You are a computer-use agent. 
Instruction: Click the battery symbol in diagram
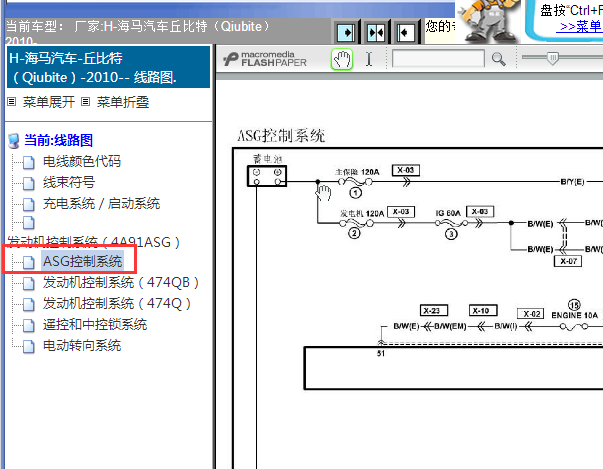pyautogui.click(x=267, y=176)
